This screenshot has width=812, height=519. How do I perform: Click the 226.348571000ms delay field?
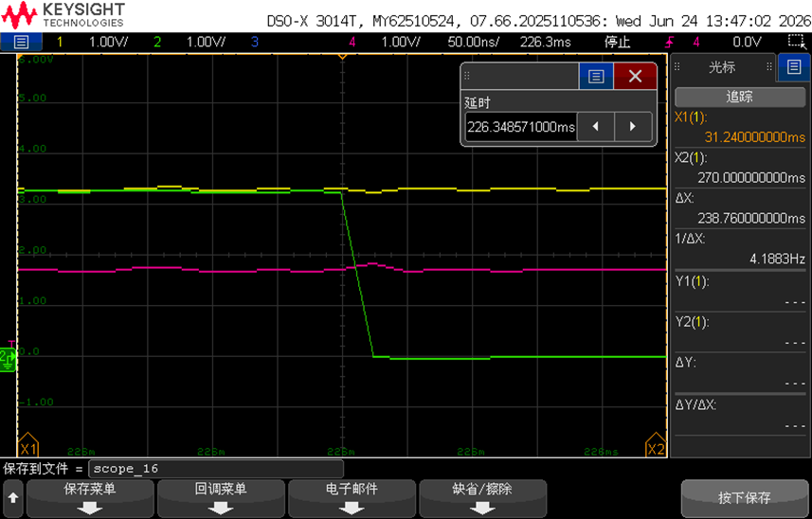[x=520, y=127]
